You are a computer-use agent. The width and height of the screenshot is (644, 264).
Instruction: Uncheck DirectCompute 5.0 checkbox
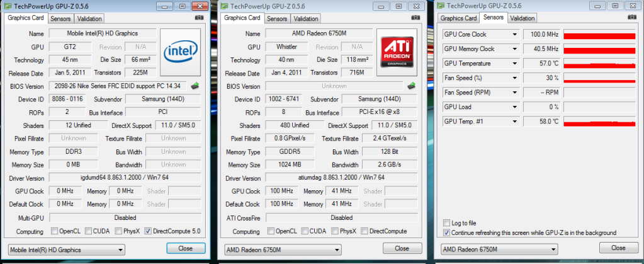coord(148,231)
